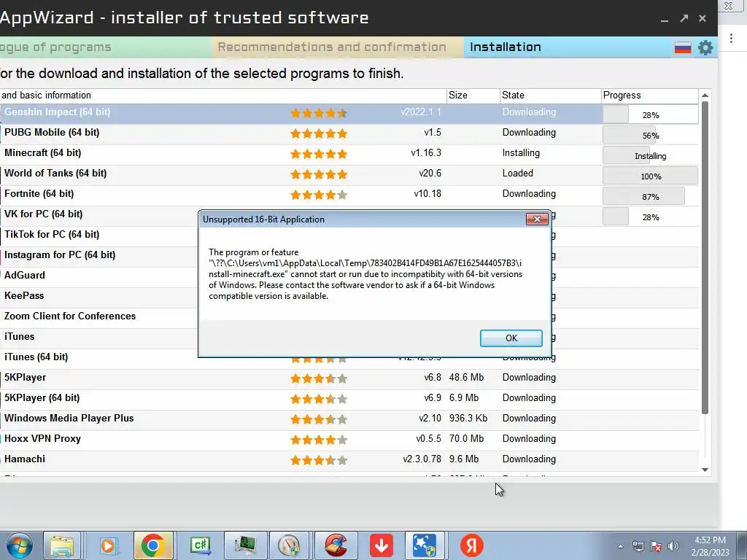Sort by the Progress column header
The height and width of the screenshot is (560, 747).
[x=650, y=96]
